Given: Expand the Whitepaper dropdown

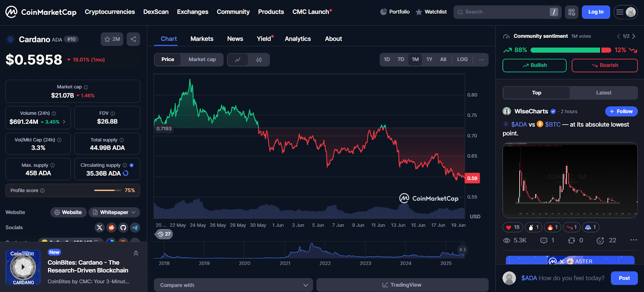Looking at the screenshot, I should click(x=114, y=212).
